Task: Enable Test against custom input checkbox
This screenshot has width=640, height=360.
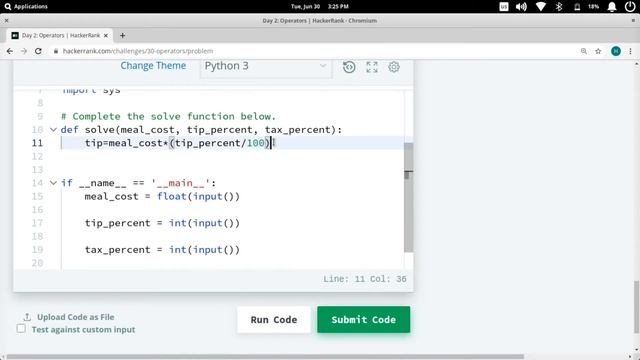Action: 21,329
